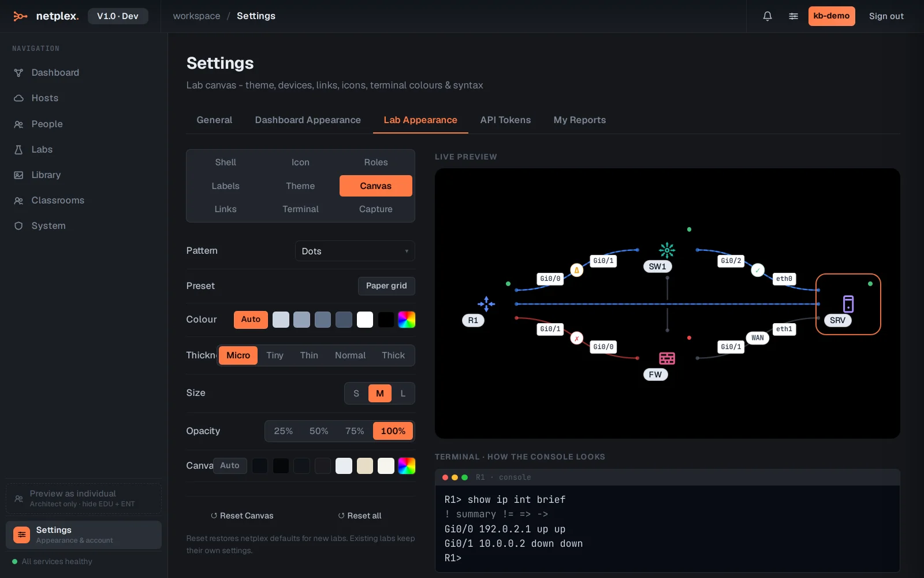Image resolution: width=924 pixels, height=578 pixels.
Task: Select Thick thickness
Action: pyautogui.click(x=393, y=355)
